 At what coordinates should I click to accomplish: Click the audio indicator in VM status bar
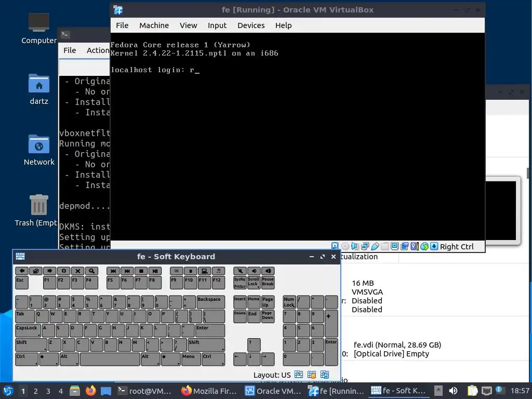click(355, 246)
